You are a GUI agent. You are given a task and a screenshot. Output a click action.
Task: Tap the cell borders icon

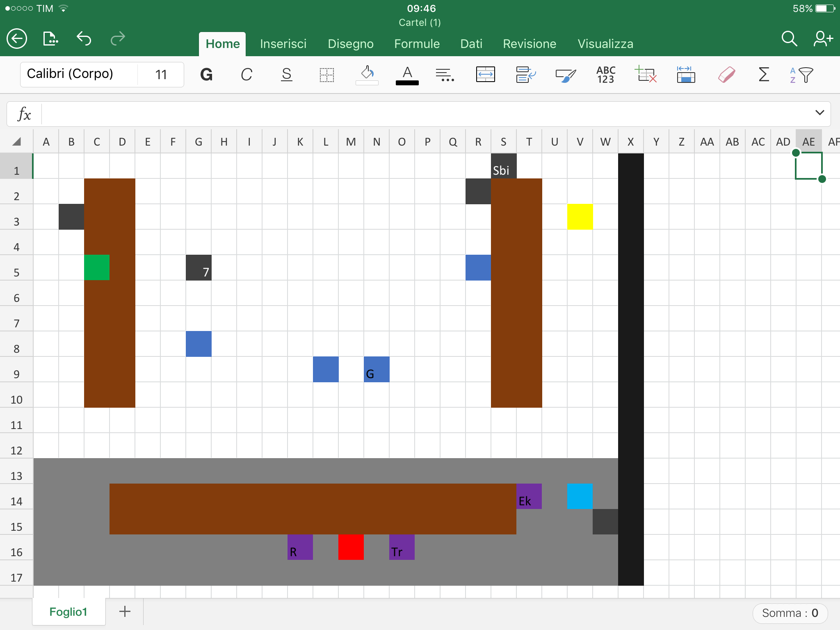coord(327,75)
